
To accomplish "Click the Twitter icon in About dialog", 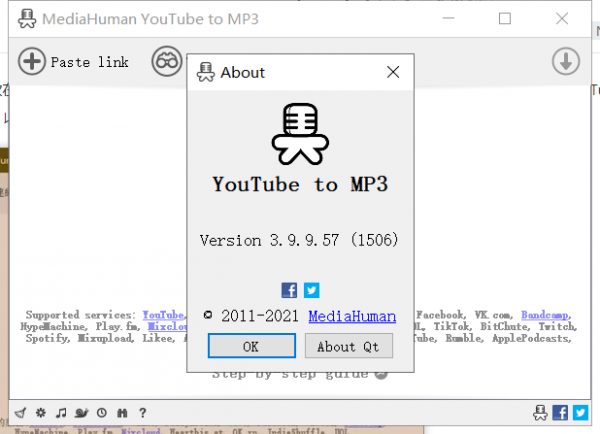I will (311, 290).
